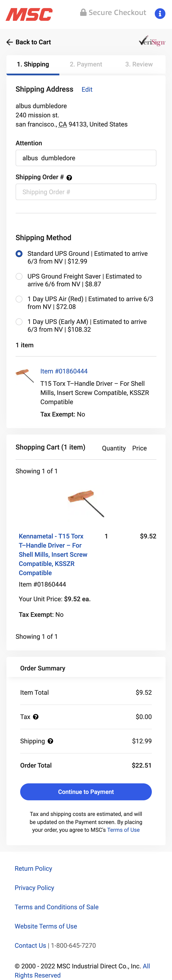
Task: Click the Attention name input field
Action: coord(86,158)
